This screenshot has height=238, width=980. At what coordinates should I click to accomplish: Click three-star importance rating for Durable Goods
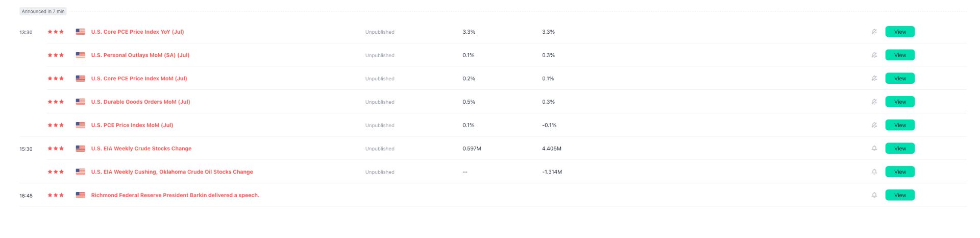coord(56,102)
